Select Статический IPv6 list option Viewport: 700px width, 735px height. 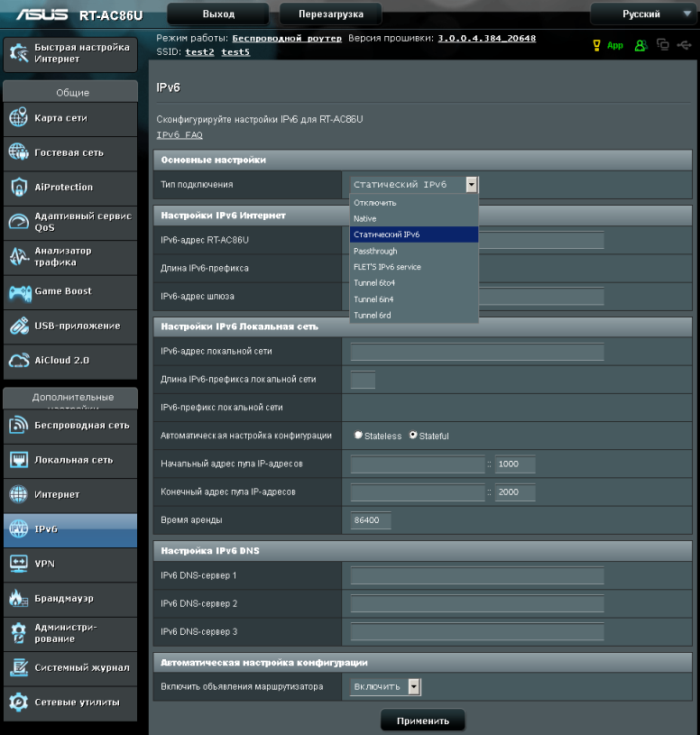coord(414,234)
